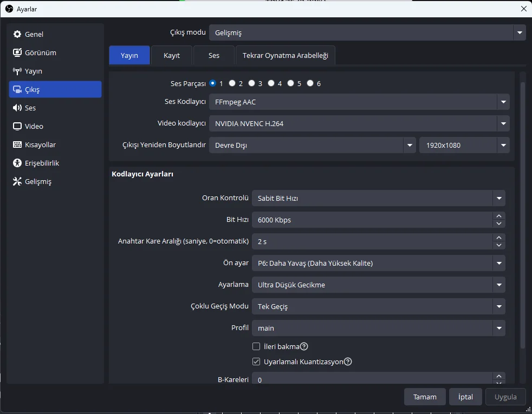The width and height of the screenshot is (532, 414).
Task: Select audio track 2 radio button
Action: click(x=232, y=83)
